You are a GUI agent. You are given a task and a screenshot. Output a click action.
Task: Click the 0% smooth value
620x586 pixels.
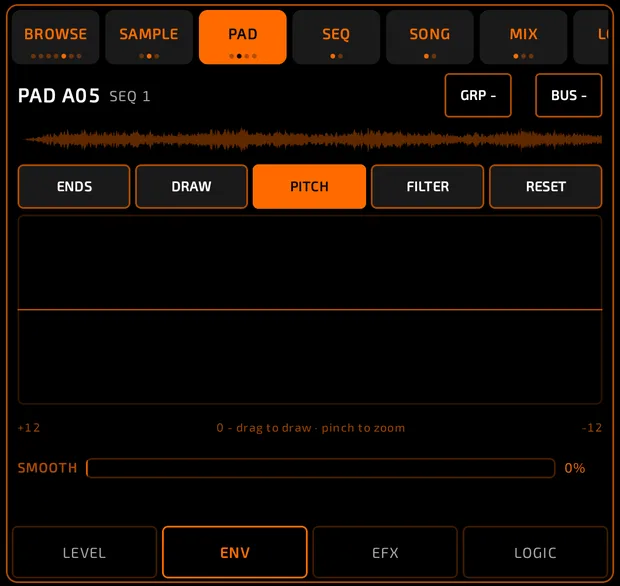click(575, 468)
